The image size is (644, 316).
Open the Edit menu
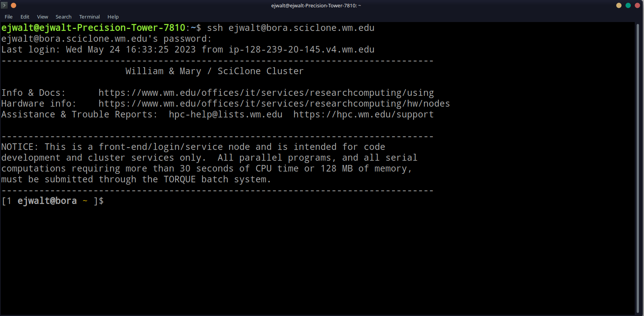(25, 17)
